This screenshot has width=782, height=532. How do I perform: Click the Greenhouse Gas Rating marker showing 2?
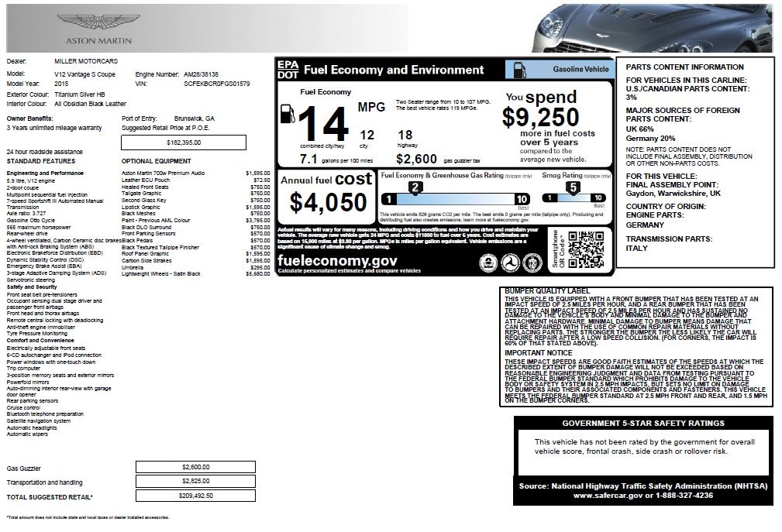click(415, 187)
